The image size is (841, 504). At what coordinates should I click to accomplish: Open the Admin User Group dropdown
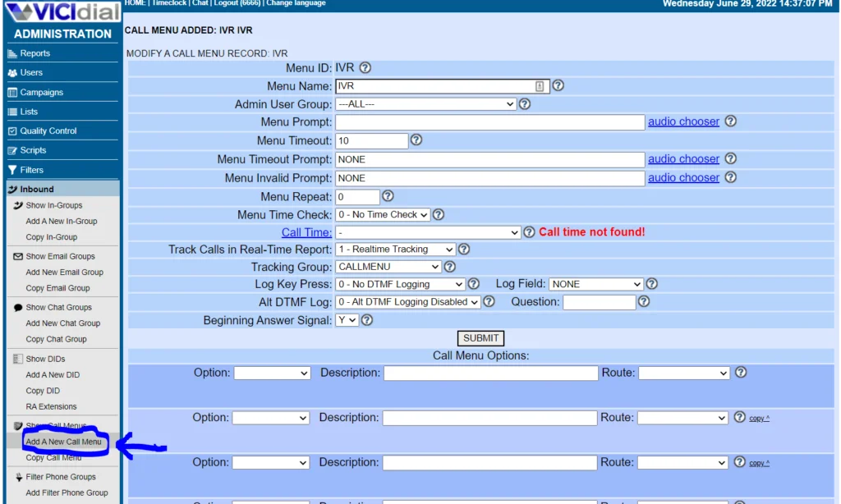(426, 104)
